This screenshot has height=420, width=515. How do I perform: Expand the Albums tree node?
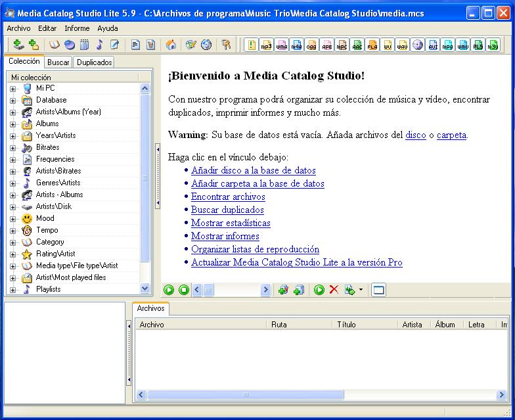click(x=13, y=124)
